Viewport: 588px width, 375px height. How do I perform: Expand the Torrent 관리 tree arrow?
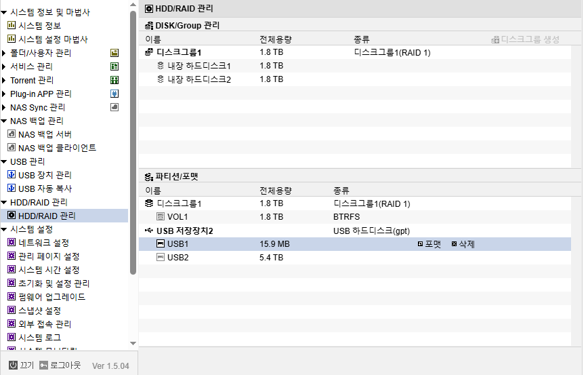4,80
